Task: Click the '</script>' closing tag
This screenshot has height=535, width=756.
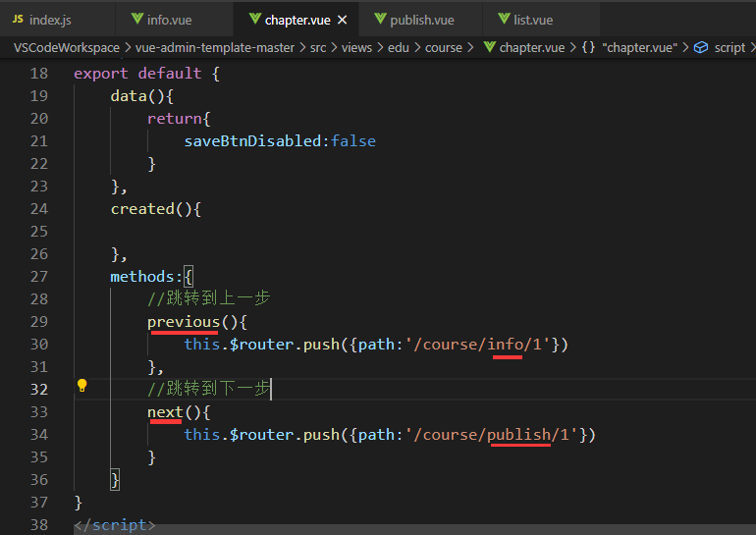Action: pyautogui.click(x=115, y=525)
